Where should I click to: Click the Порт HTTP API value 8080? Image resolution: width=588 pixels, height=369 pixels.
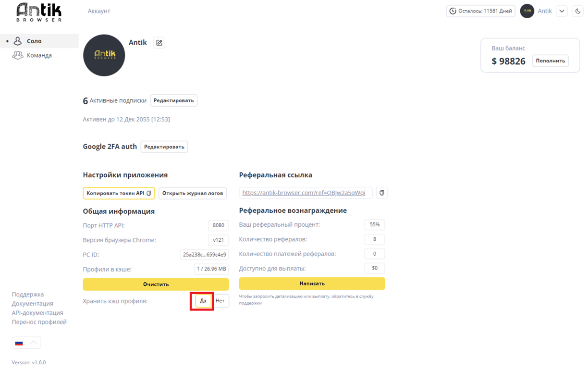coord(219,225)
